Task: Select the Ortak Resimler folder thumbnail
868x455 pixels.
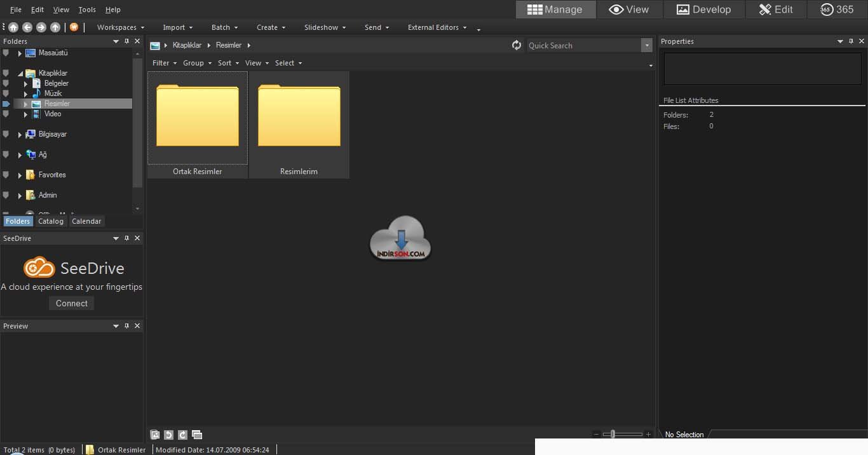Action: [198, 125]
